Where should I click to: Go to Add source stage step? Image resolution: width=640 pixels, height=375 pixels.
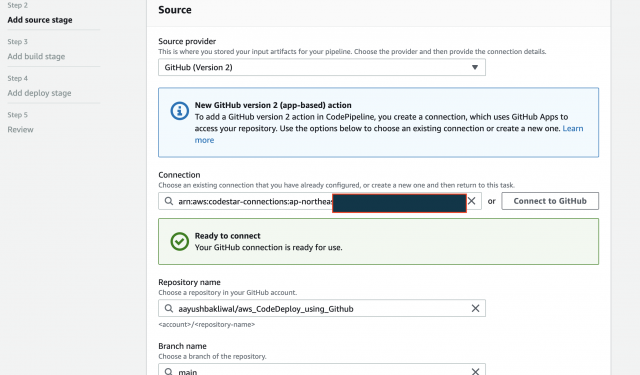coord(40,20)
